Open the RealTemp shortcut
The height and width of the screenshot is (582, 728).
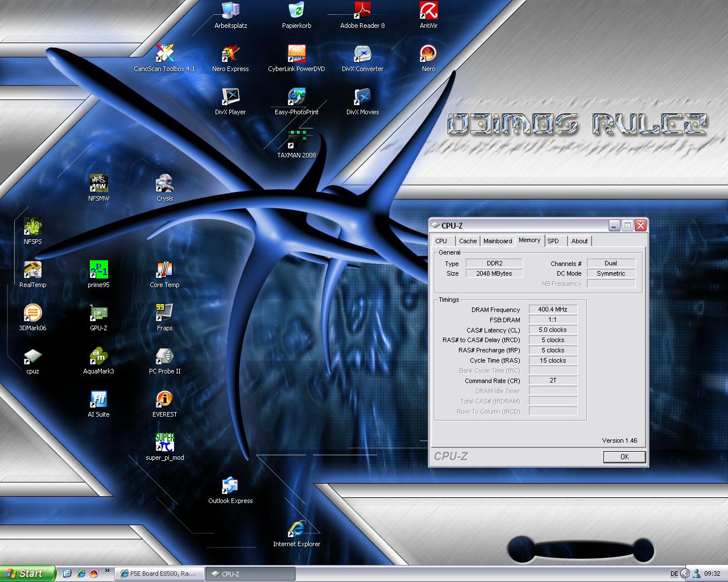coord(32,275)
